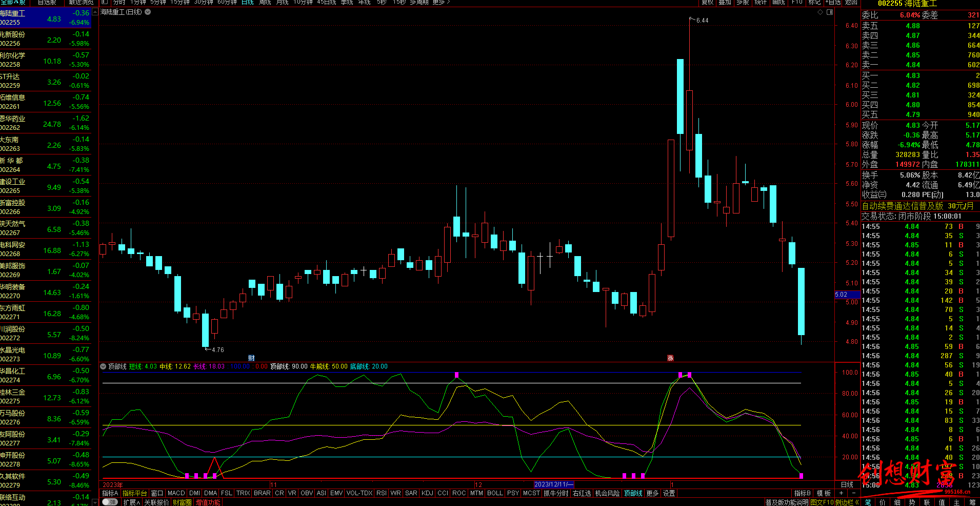Collapse the sidebar via 侧边栏《
The image size is (980, 506).
(x=847, y=502)
